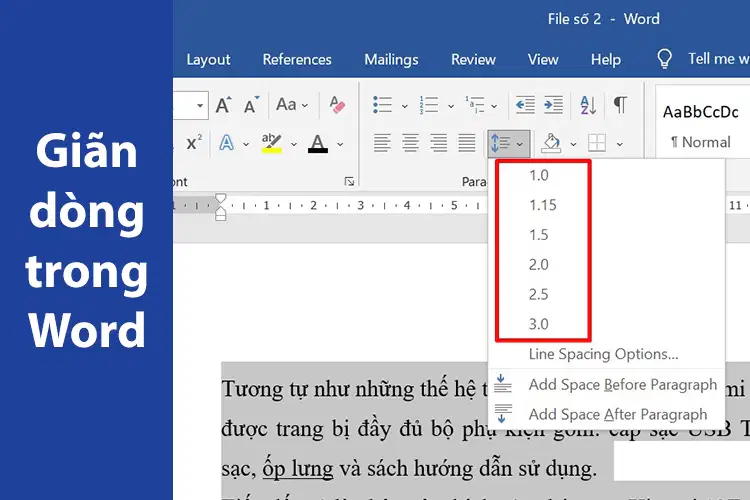This screenshot has height=500, width=750.
Task: Click the Clear All Formatting eraser icon
Action: tap(338, 105)
